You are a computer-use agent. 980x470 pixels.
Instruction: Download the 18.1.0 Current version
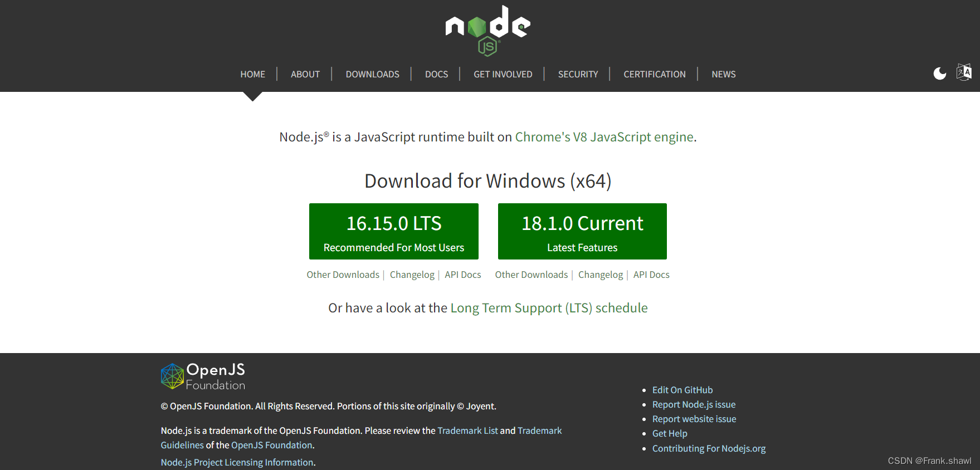(582, 231)
